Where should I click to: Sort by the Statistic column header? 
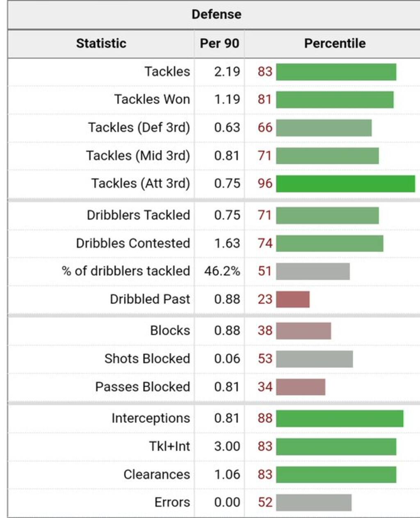tap(101, 43)
